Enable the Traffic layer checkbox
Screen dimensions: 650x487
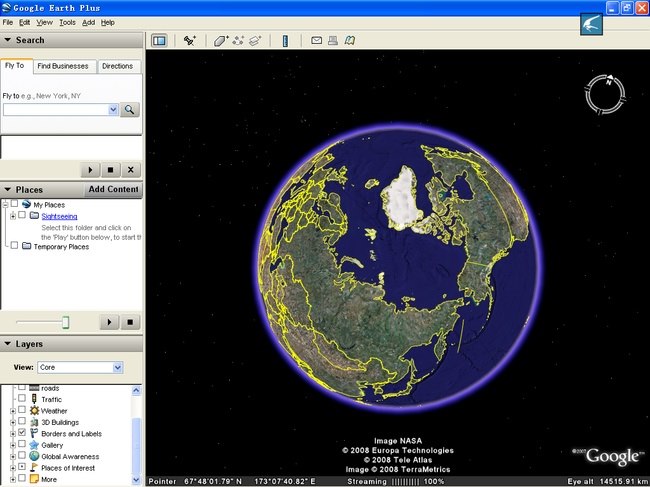pyautogui.click(x=22, y=398)
